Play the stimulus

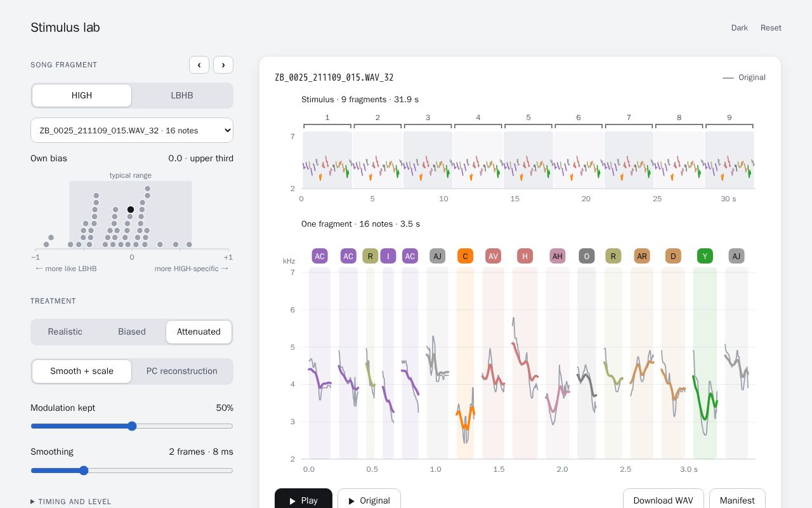(303, 500)
